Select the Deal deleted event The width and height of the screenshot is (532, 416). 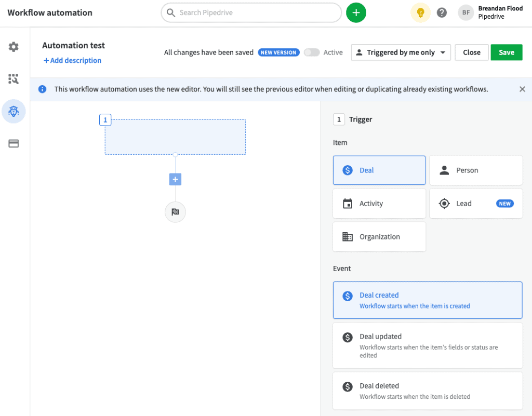[x=428, y=391]
